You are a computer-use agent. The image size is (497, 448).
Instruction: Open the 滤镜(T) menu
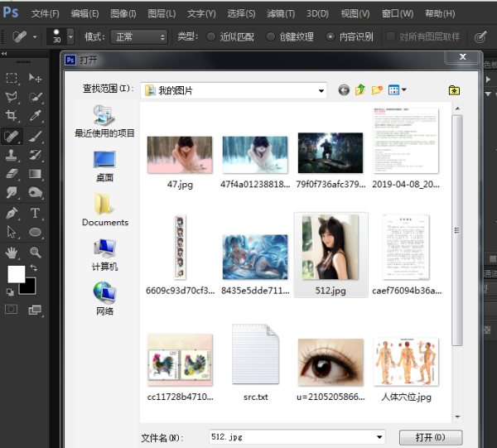point(281,13)
